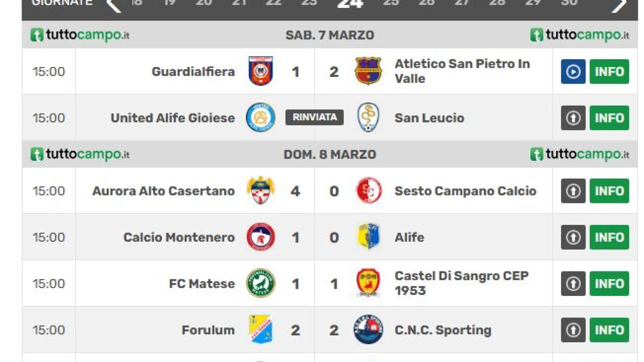Click the RINVIATA postponed badge
The image size is (644, 362).
314,117
